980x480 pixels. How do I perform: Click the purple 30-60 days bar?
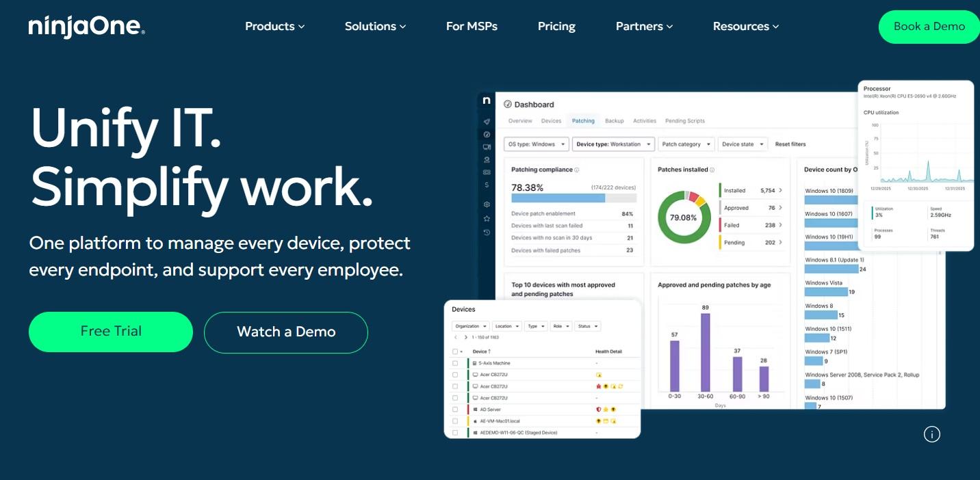[706, 352]
